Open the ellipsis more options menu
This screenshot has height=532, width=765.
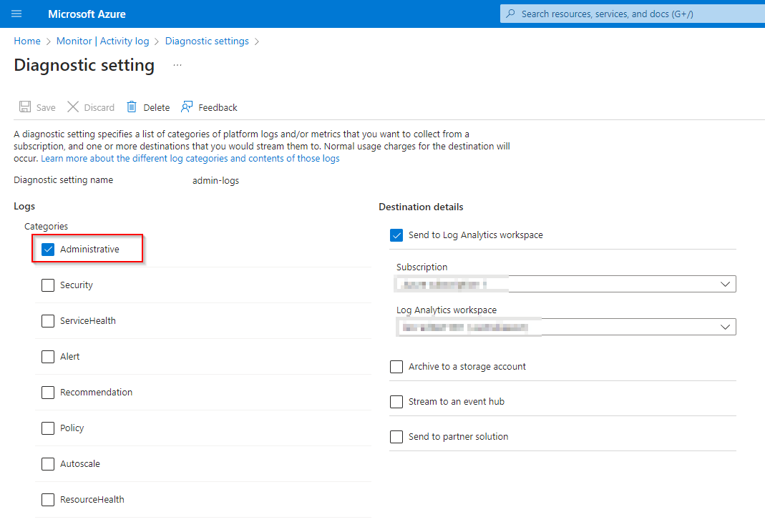click(x=177, y=65)
